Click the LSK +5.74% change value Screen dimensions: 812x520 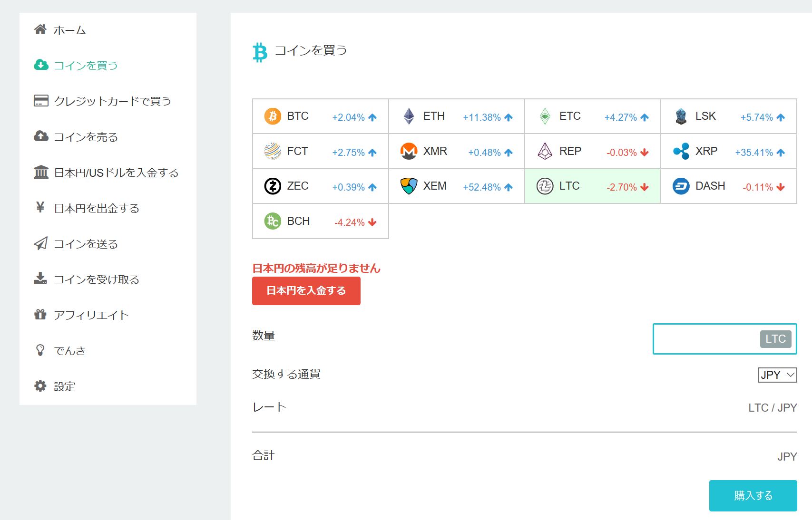click(757, 117)
